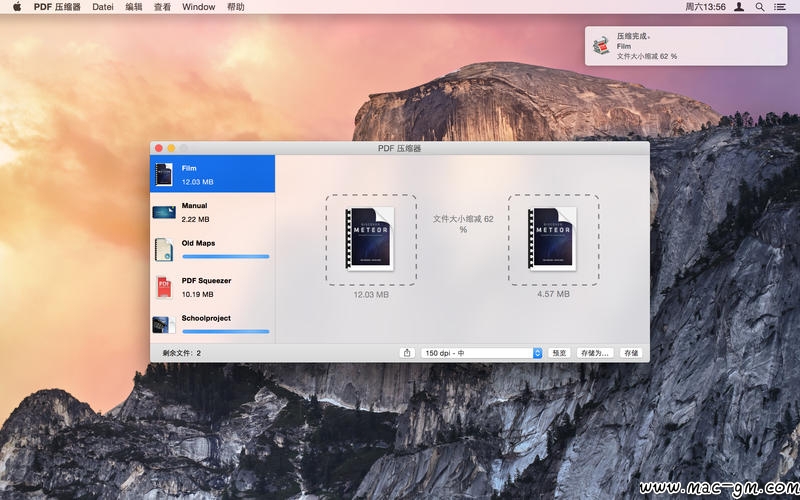Click the share button in bottom bar
800x500 pixels.
pyautogui.click(x=407, y=353)
